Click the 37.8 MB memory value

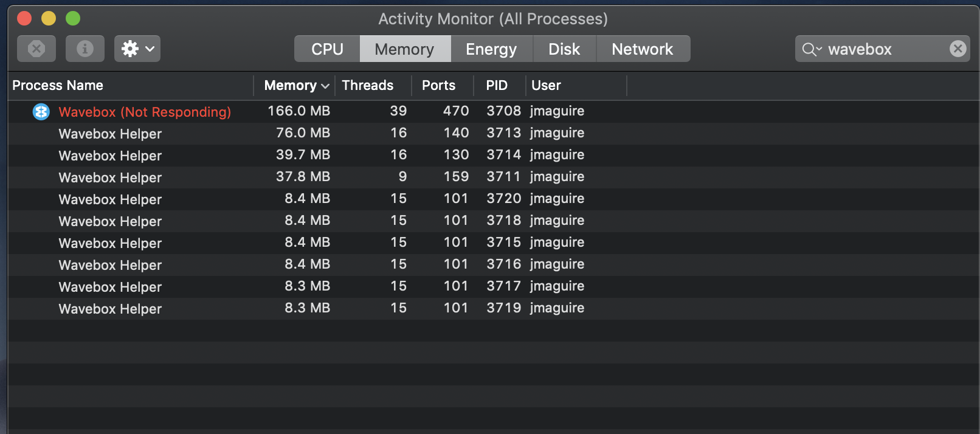tap(303, 176)
